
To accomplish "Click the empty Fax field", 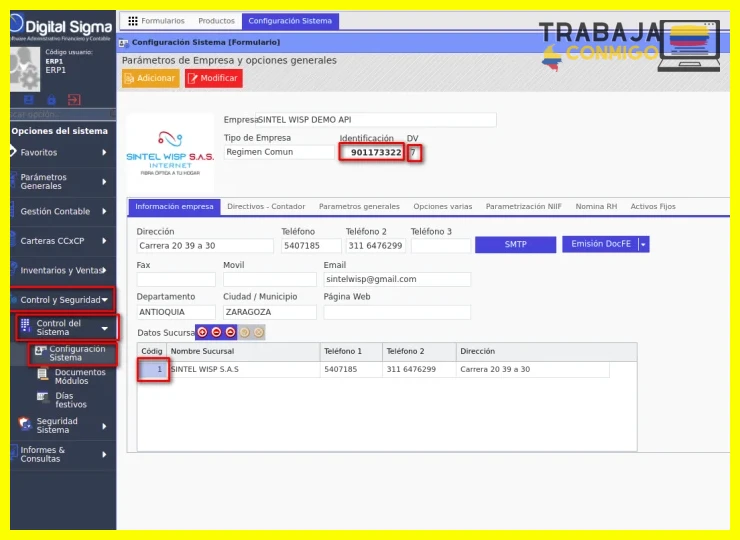I will 176,279.
